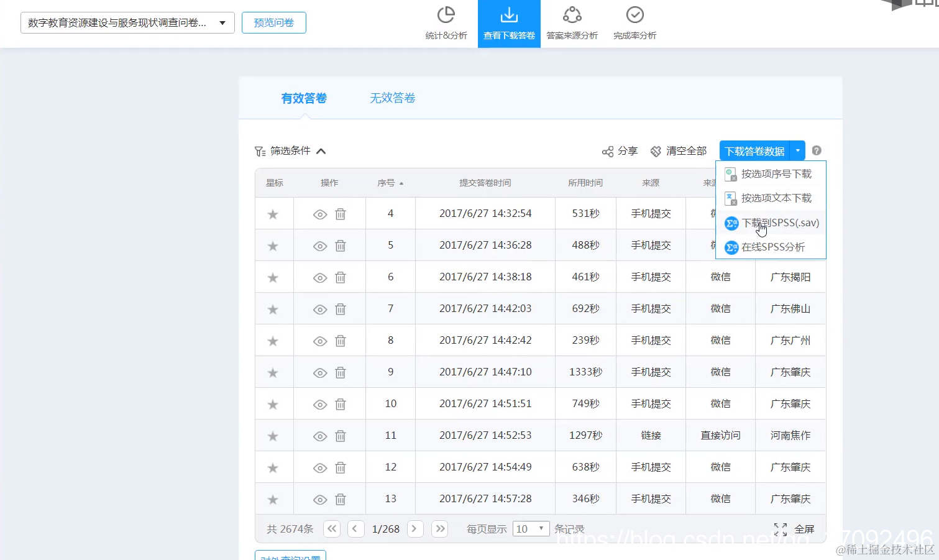
Task: Open the 每页显示 page size dropdown
Action: tap(530, 528)
